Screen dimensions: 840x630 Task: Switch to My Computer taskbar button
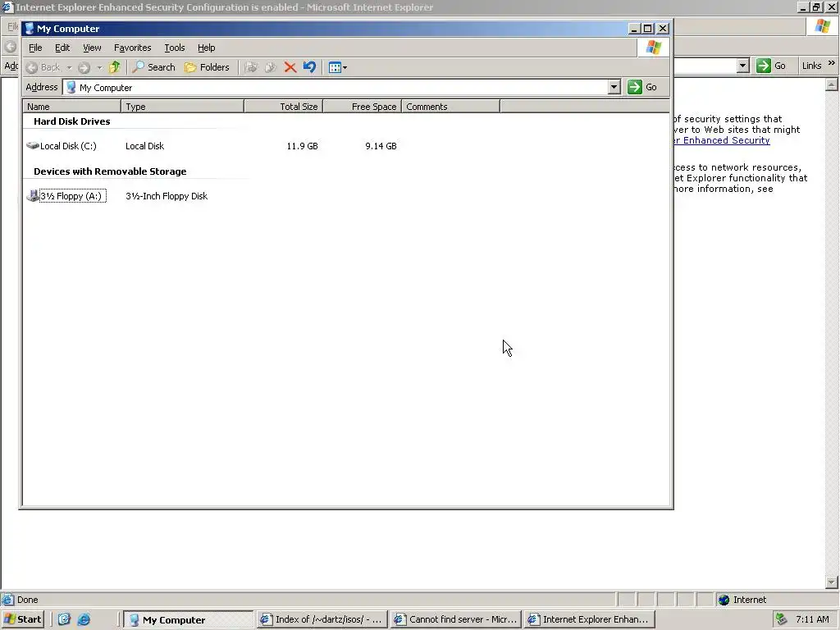point(189,619)
